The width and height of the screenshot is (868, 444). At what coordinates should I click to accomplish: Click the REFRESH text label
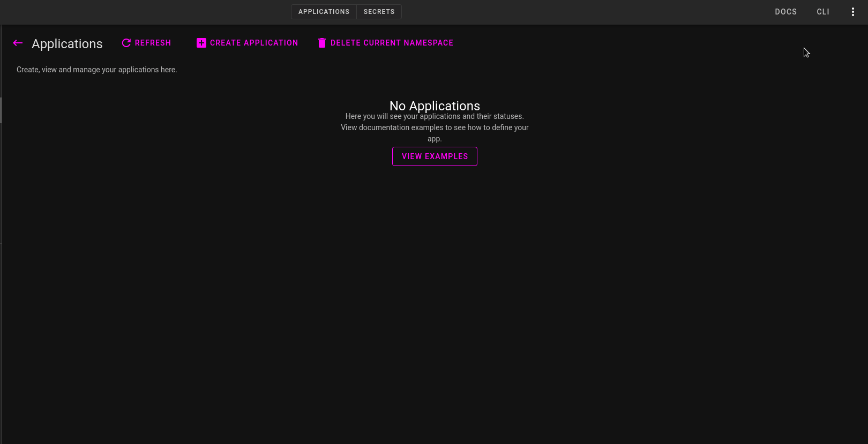[x=153, y=43]
